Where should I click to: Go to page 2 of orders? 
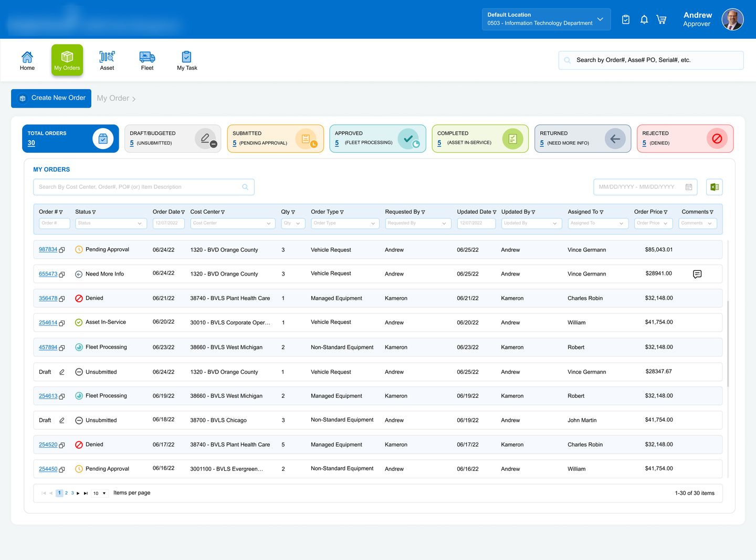66,493
